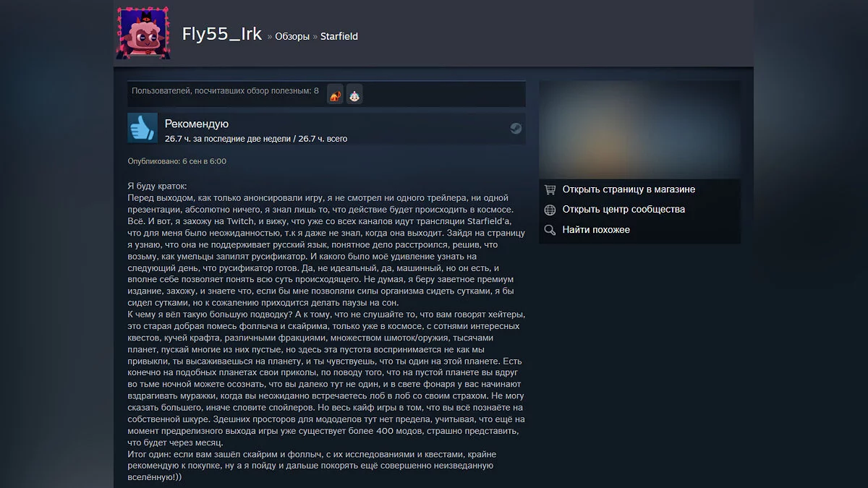Click the Рекомендую heading

197,124
